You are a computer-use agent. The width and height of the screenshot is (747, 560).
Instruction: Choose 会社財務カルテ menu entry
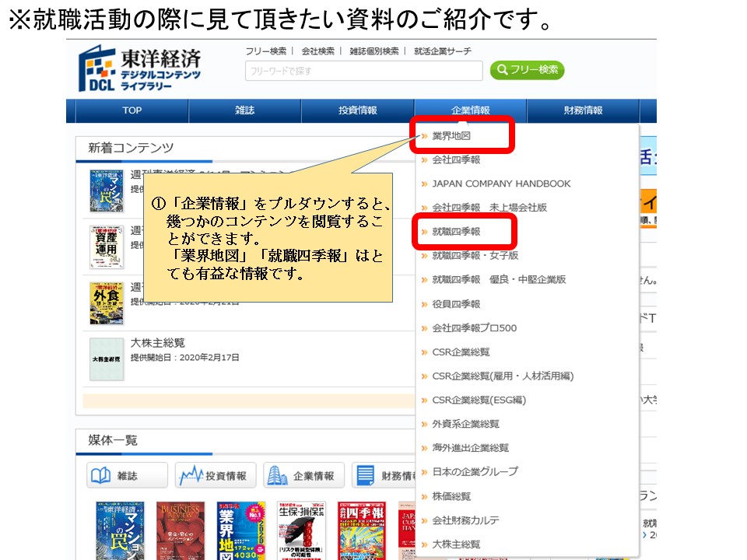coord(465,520)
